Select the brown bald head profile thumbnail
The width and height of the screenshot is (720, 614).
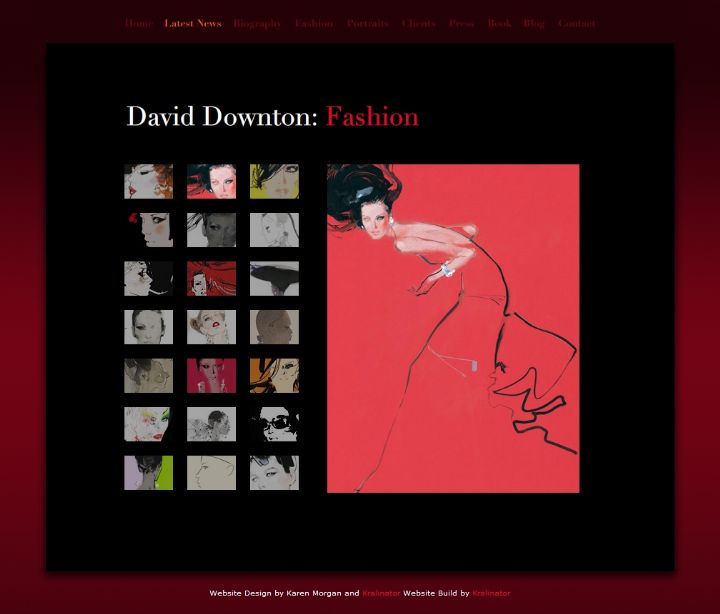(274, 327)
